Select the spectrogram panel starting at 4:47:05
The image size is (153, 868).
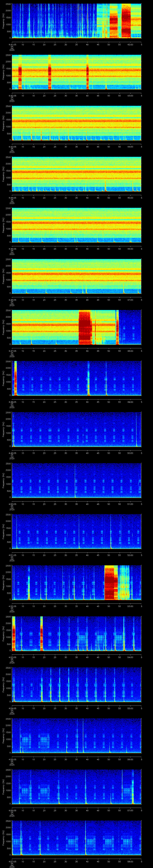click(76, 327)
